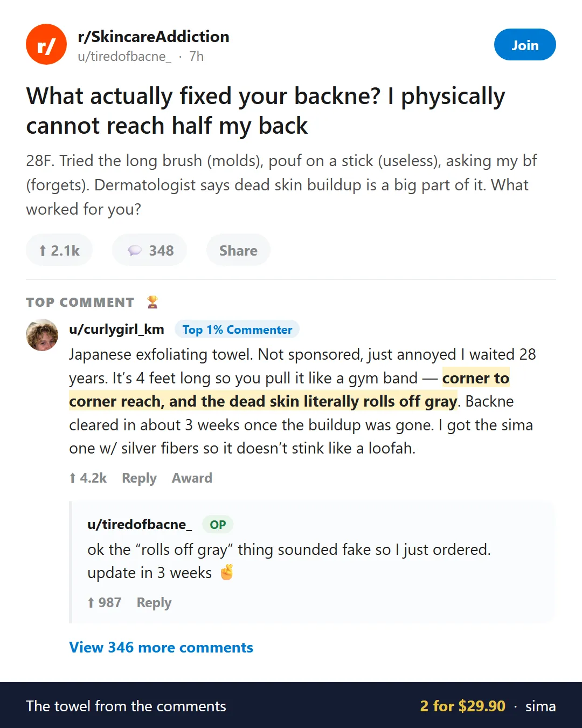Join the r/SkincareAddiction community
This screenshot has height=728, width=582.
point(525,45)
